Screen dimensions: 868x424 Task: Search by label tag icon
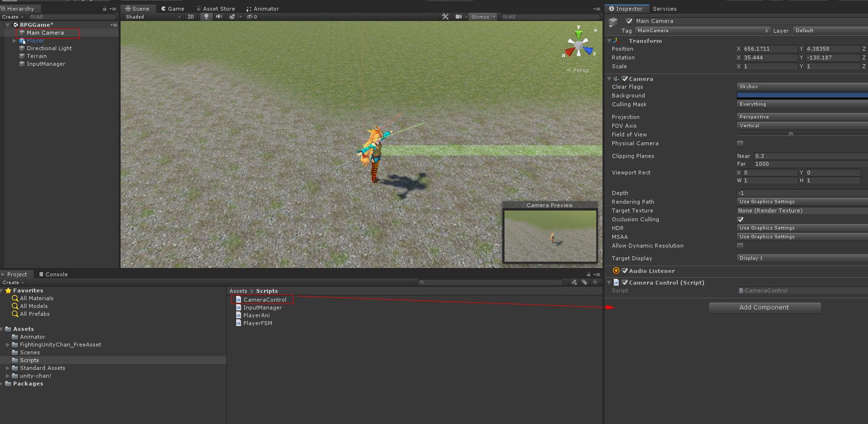click(585, 282)
